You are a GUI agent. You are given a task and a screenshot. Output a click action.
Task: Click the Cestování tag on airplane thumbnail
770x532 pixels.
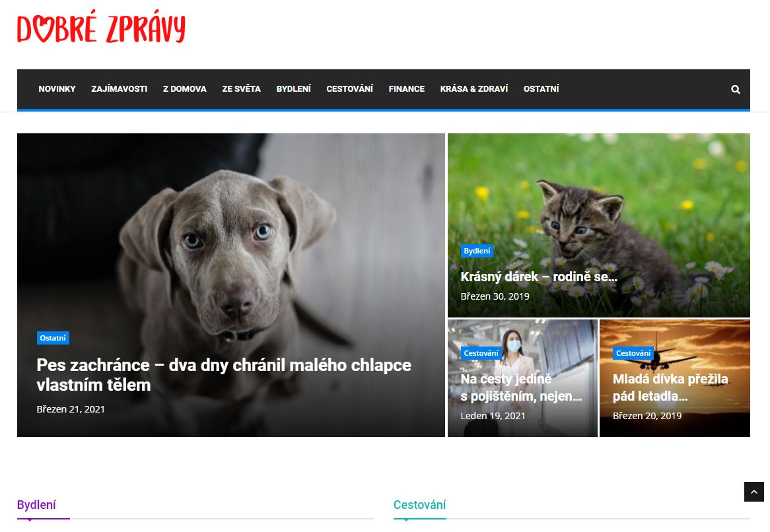coord(633,353)
